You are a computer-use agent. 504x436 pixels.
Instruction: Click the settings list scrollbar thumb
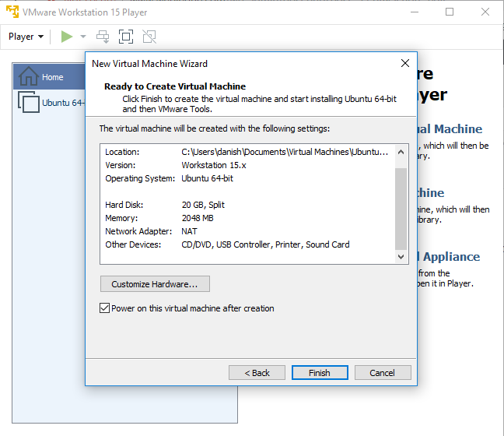[x=401, y=209]
